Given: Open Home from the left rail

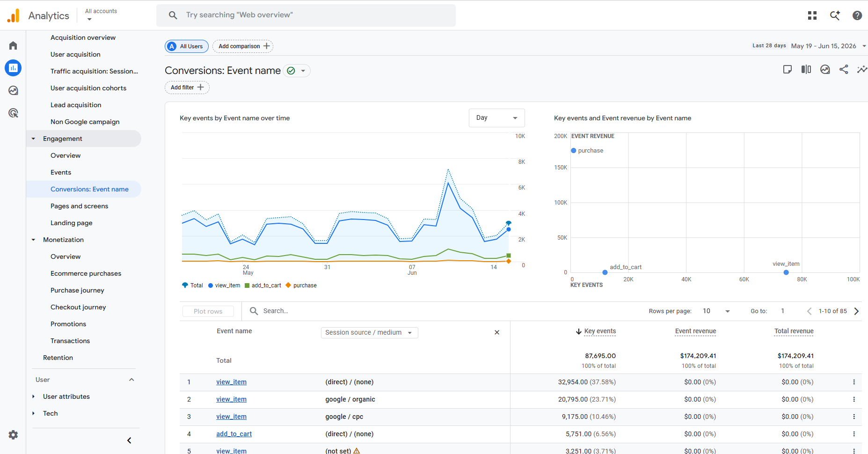Looking at the screenshot, I should [13, 45].
